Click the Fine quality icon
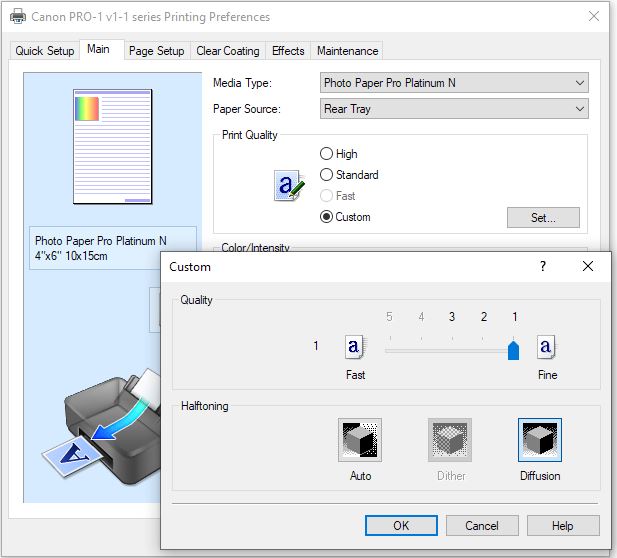The image size is (617, 558). click(546, 346)
